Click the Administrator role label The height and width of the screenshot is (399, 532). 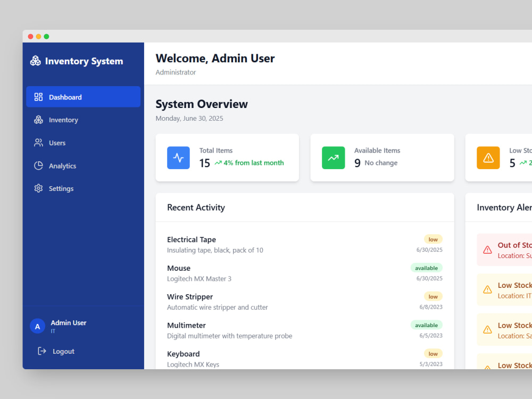point(176,72)
